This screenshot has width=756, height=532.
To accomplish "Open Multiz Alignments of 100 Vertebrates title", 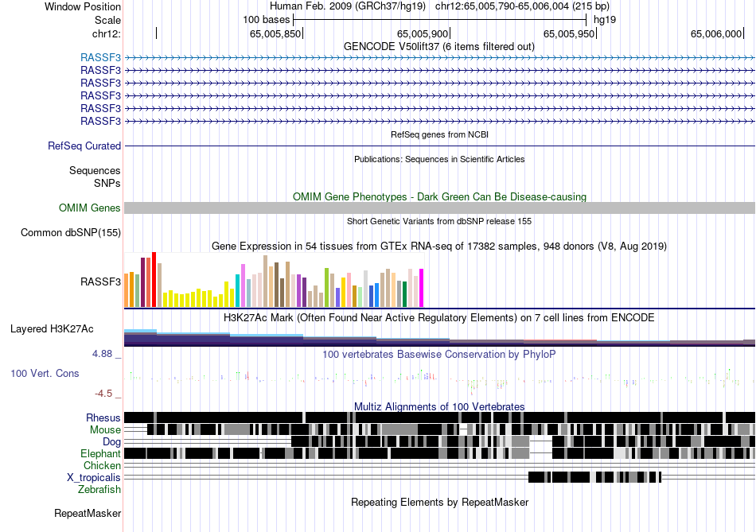I will tap(439, 406).
